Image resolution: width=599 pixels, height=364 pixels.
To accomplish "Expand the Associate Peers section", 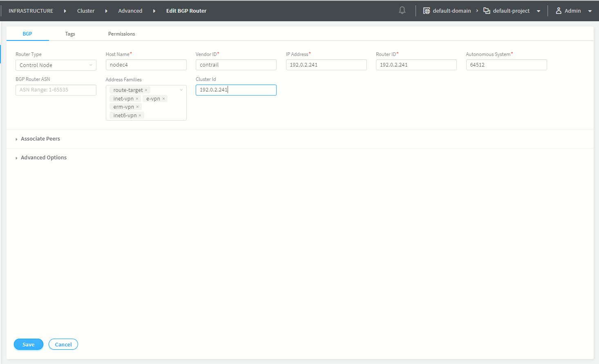I will pyautogui.click(x=40, y=139).
